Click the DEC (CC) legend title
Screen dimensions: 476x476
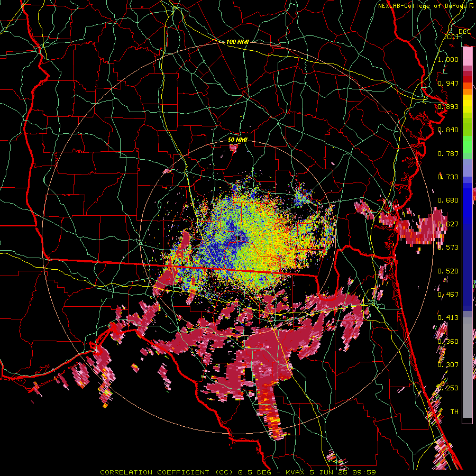tap(457, 34)
